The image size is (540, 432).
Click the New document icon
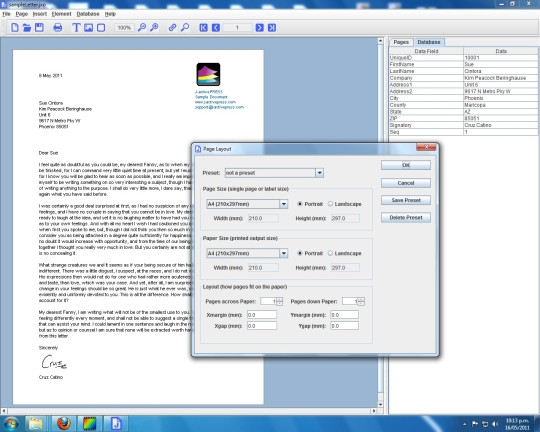click(x=15, y=28)
